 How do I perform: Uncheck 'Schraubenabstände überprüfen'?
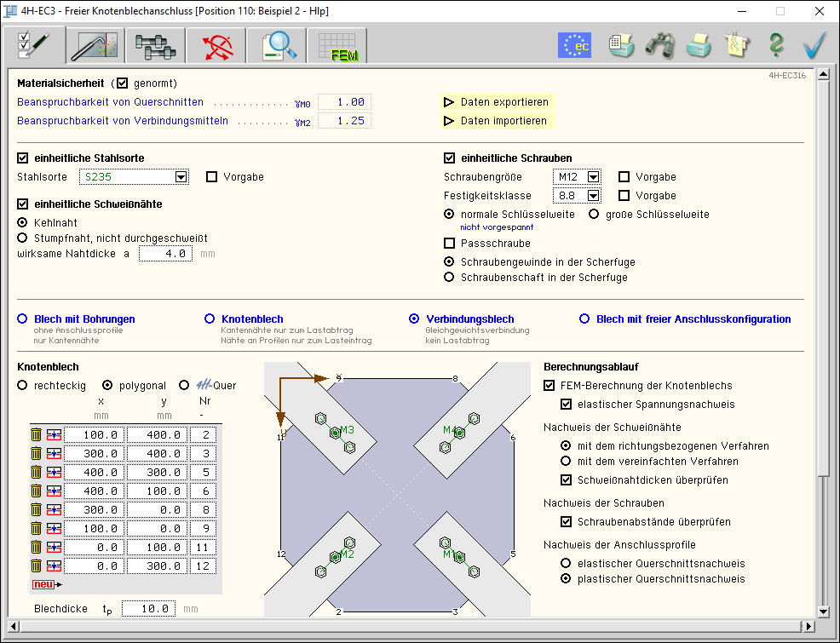(x=567, y=522)
